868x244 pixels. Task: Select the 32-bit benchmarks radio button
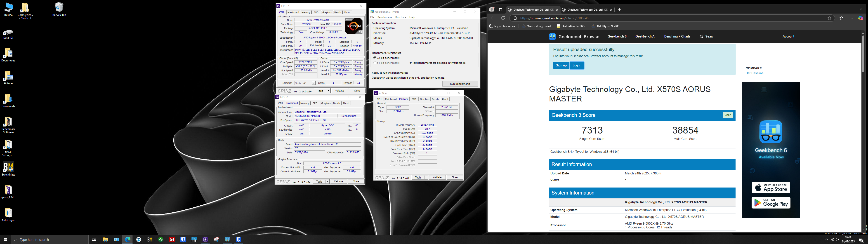tap(375, 58)
